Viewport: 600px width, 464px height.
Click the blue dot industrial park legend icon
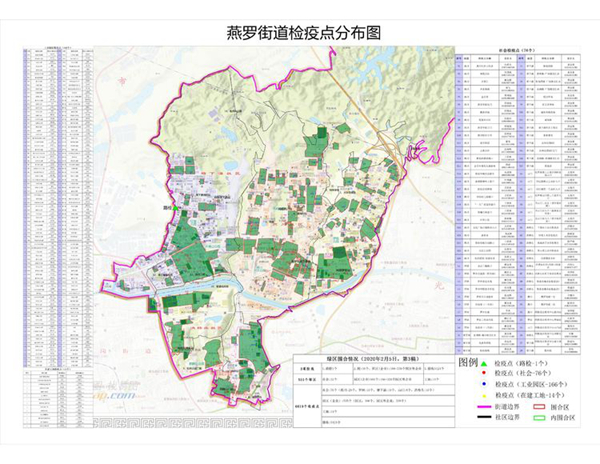484,384
